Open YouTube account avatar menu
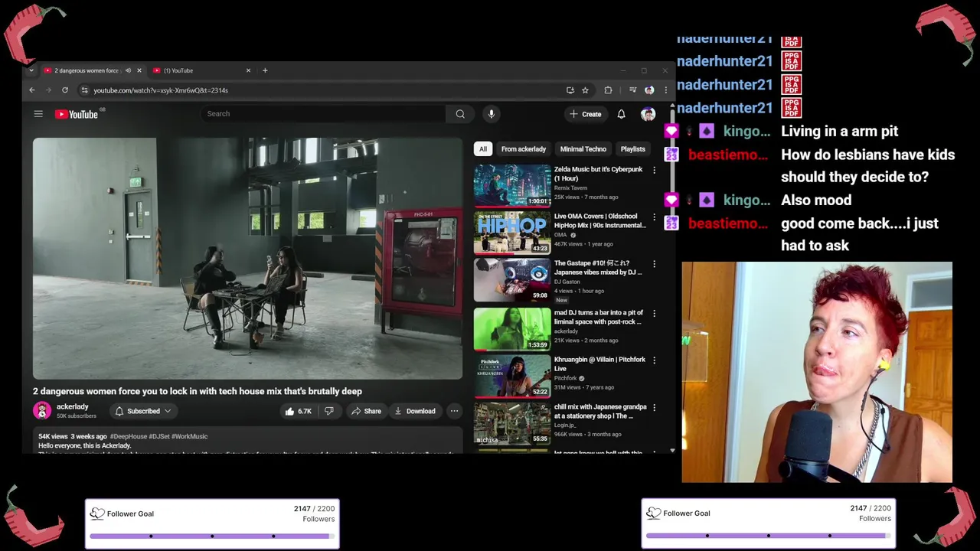 click(x=648, y=114)
